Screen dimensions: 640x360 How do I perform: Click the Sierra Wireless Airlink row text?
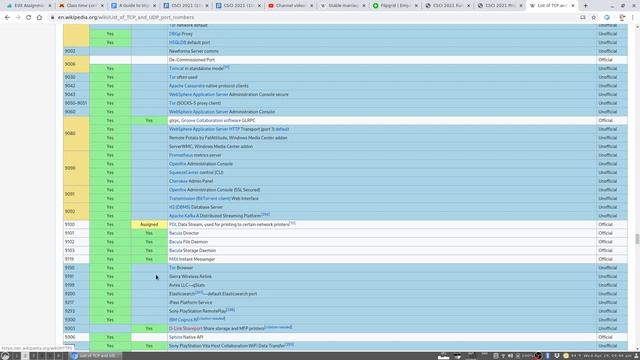click(190, 276)
